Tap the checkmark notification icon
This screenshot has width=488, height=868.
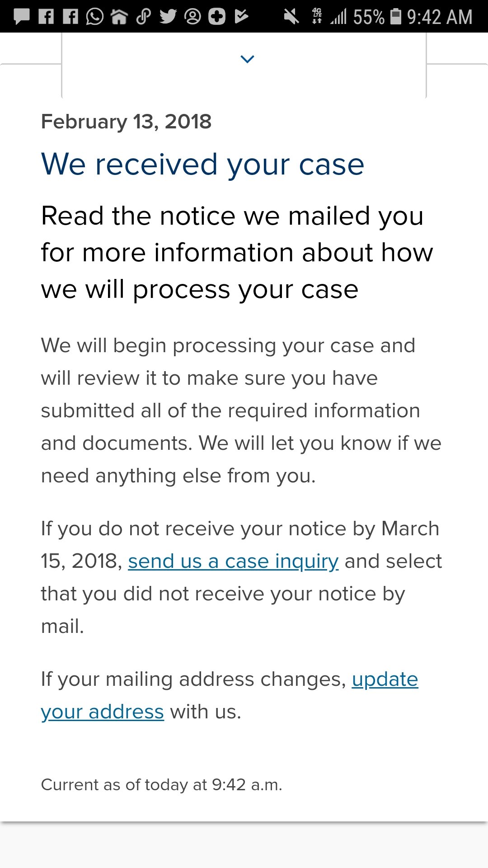click(241, 17)
